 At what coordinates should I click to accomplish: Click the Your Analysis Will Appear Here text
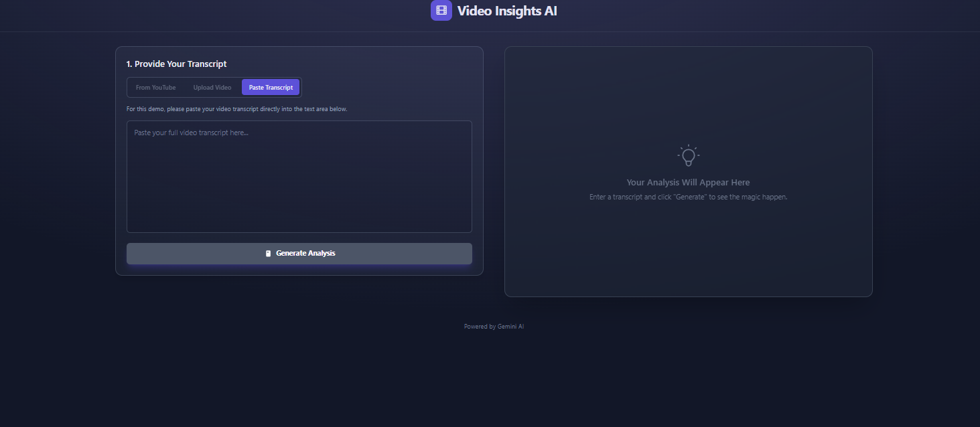pyautogui.click(x=688, y=181)
